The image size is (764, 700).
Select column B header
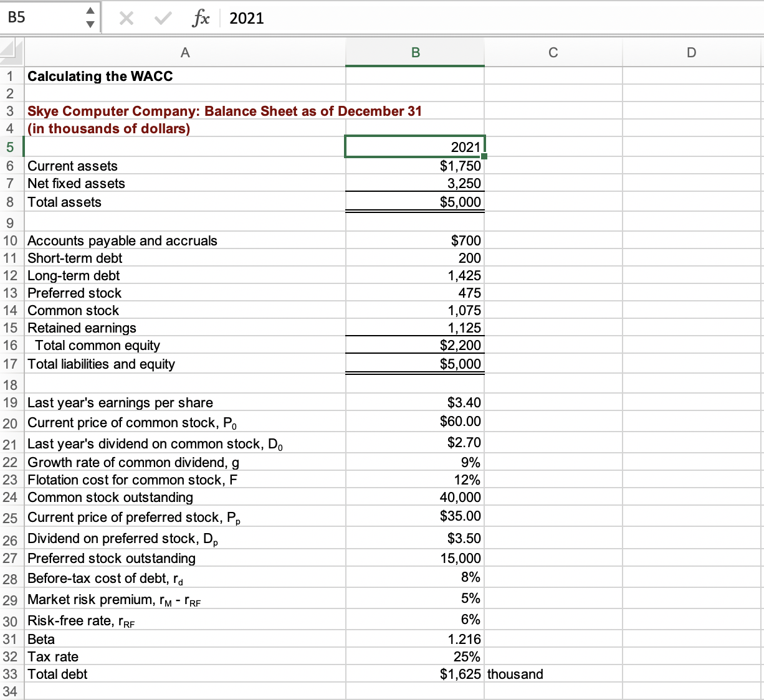coord(414,52)
